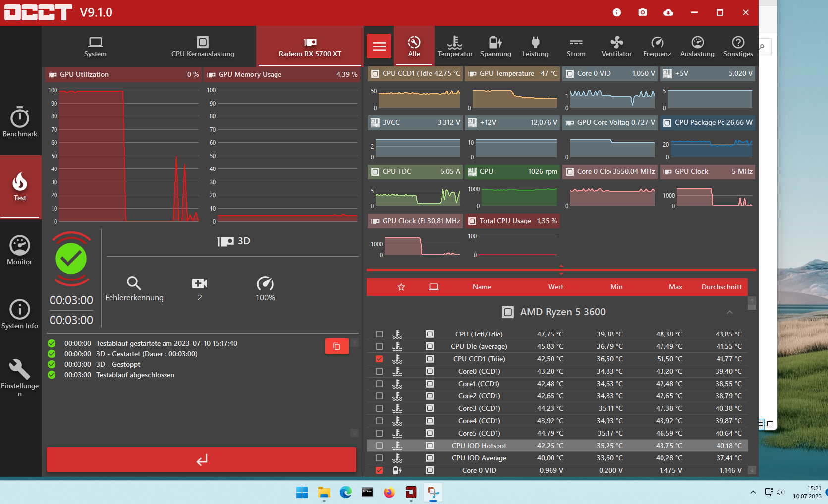Open System Info from the sidebar
This screenshot has width=828, height=504.
pyautogui.click(x=20, y=314)
